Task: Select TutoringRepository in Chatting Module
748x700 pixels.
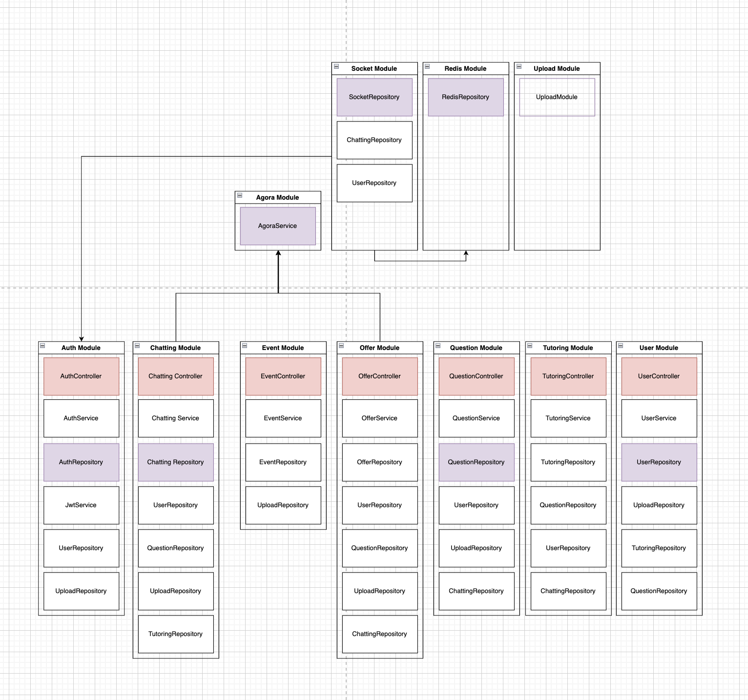Action: [176, 634]
